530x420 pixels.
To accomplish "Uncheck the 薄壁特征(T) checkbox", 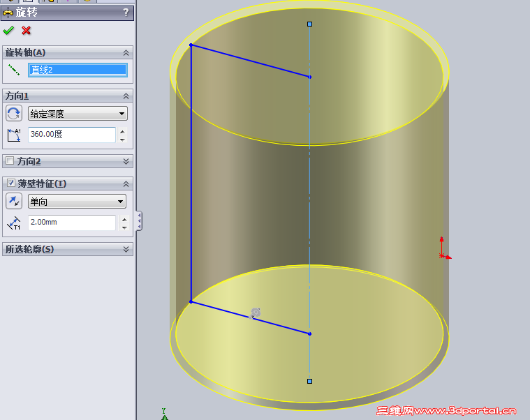I will pyautogui.click(x=10, y=183).
